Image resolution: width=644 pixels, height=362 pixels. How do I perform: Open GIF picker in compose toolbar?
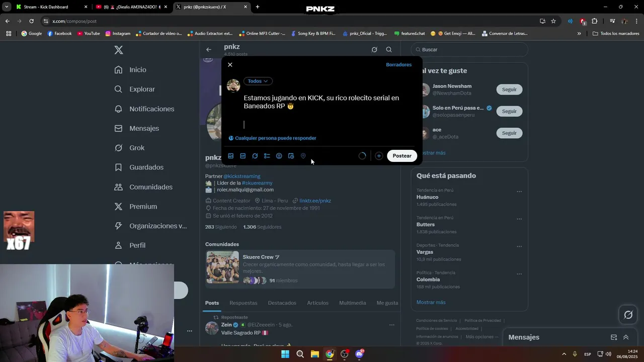pos(243,156)
